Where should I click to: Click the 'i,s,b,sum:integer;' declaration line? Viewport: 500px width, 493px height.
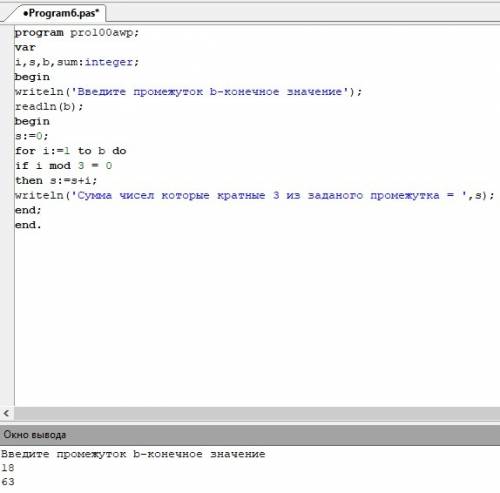coord(77,62)
